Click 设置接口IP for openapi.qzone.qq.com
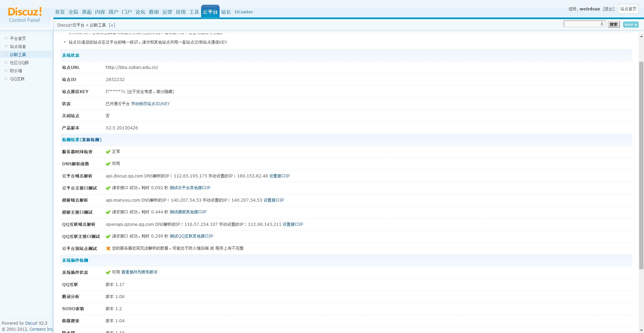 click(x=293, y=224)
